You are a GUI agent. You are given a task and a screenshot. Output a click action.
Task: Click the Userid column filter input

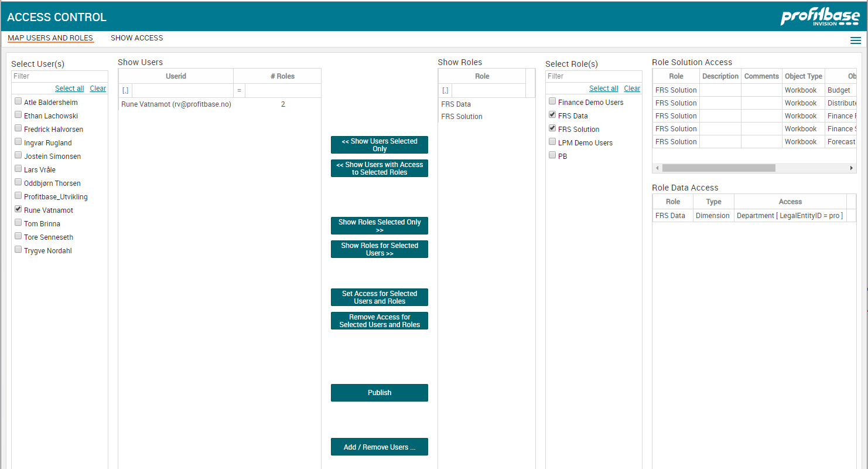point(183,90)
